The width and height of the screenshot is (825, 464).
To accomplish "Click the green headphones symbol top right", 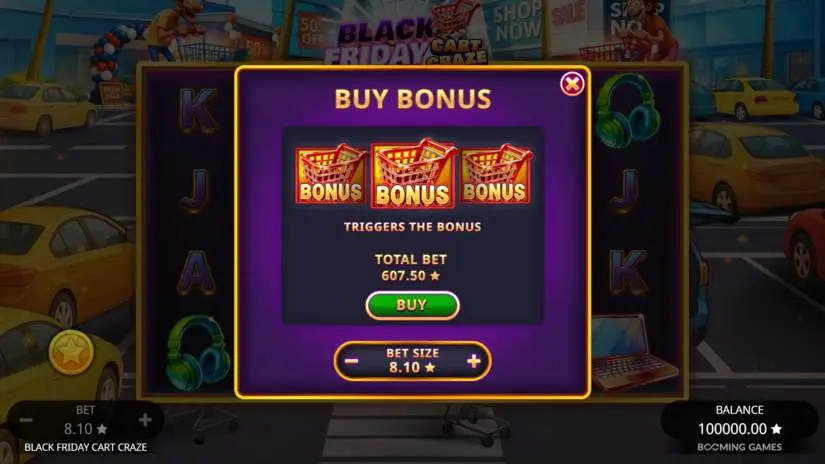I will pyautogui.click(x=628, y=111).
